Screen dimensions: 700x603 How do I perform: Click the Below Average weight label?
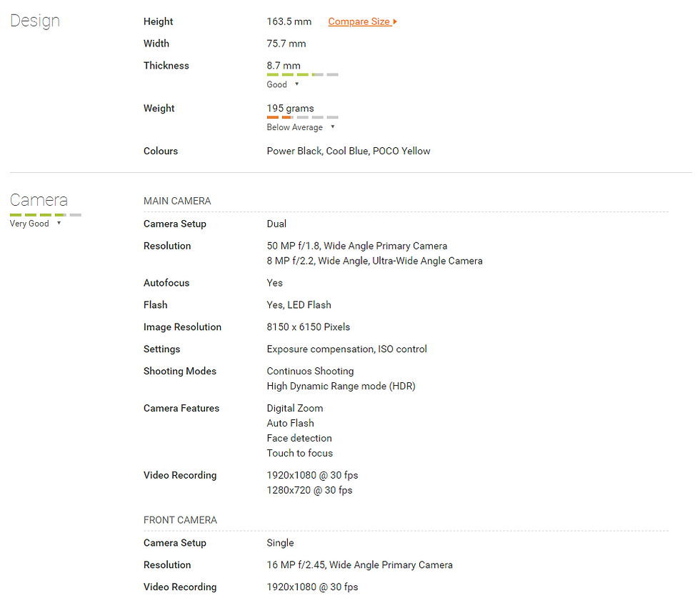click(x=294, y=127)
